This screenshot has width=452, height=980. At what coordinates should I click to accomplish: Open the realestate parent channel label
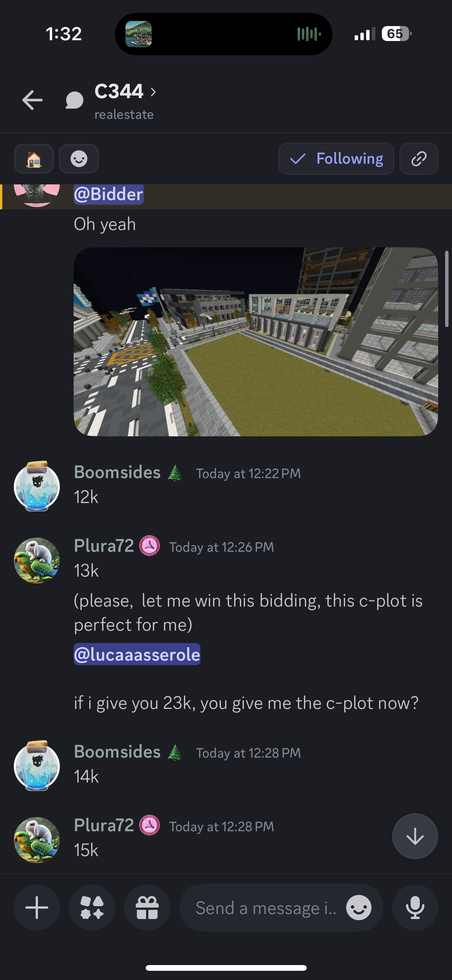click(x=124, y=115)
